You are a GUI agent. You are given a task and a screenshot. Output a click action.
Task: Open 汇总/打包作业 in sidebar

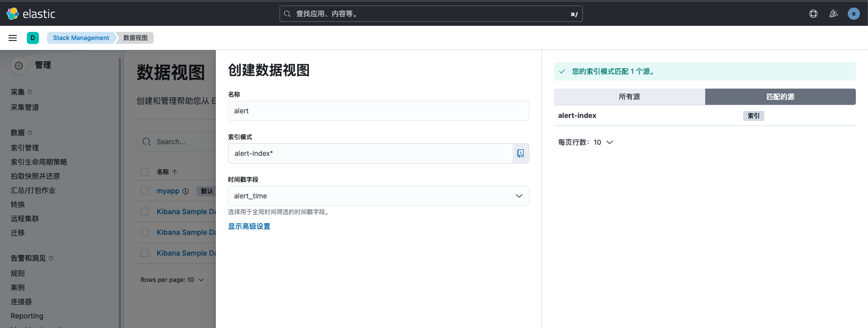(33, 190)
